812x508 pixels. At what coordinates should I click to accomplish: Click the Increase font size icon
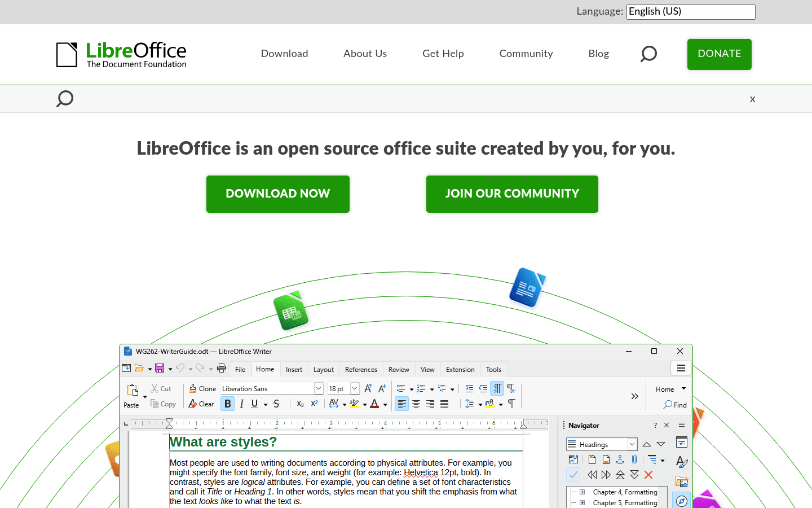[x=368, y=388]
